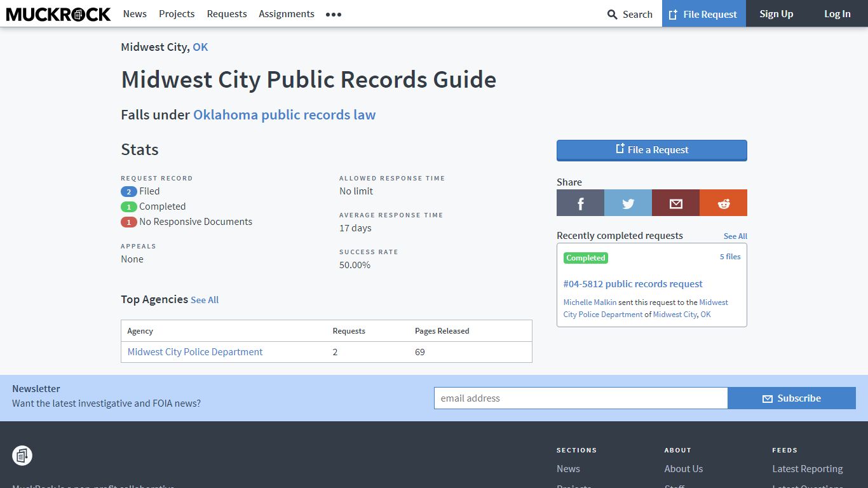Open the Search option in the header
868x488 pixels.
(x=630, y=14)
